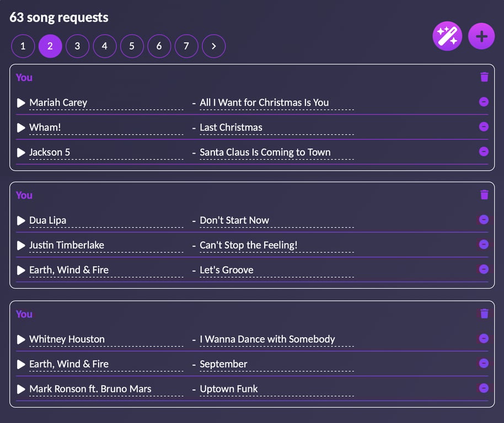
Task: Delete the first request group via trash icon
Action: [x=484, y=77]
